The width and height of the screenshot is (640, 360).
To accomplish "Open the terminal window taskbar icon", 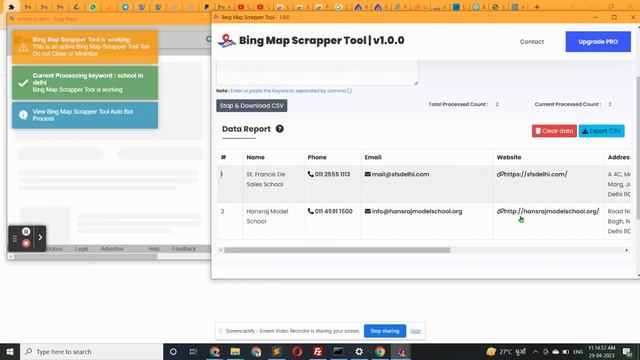I will [x=338, y=351].
